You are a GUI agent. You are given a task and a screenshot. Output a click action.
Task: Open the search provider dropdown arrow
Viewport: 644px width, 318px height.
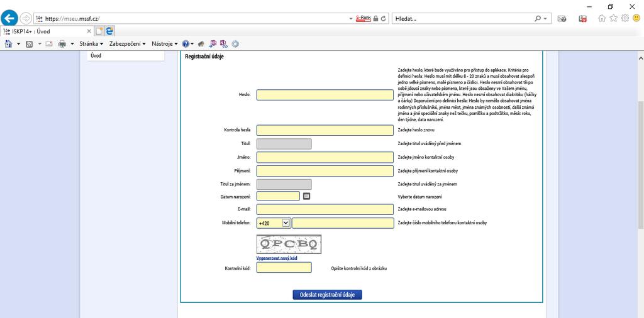pos(545,19)
